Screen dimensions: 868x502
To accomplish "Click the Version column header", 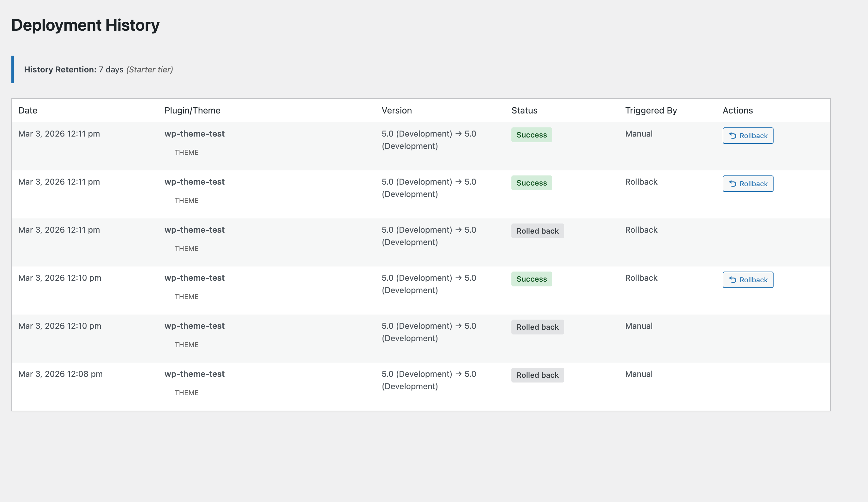I will (x=396, y=110).
